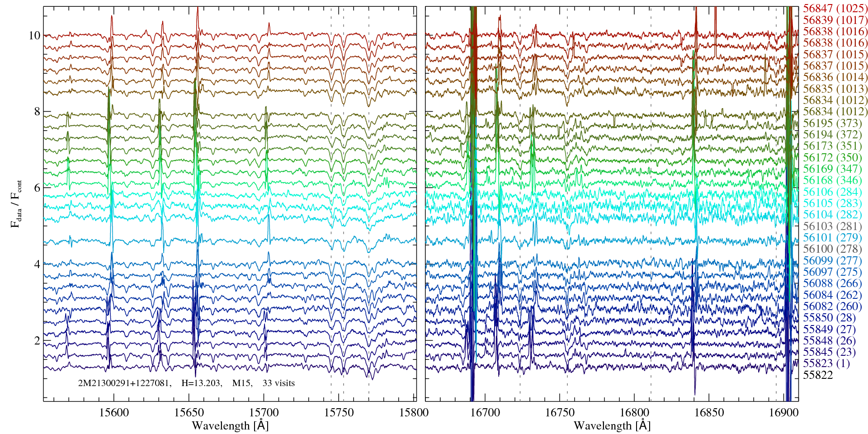The image size is (868, 434).
Task: Select the gray 56100 (278) legend entry
Action: click(832, 249)
